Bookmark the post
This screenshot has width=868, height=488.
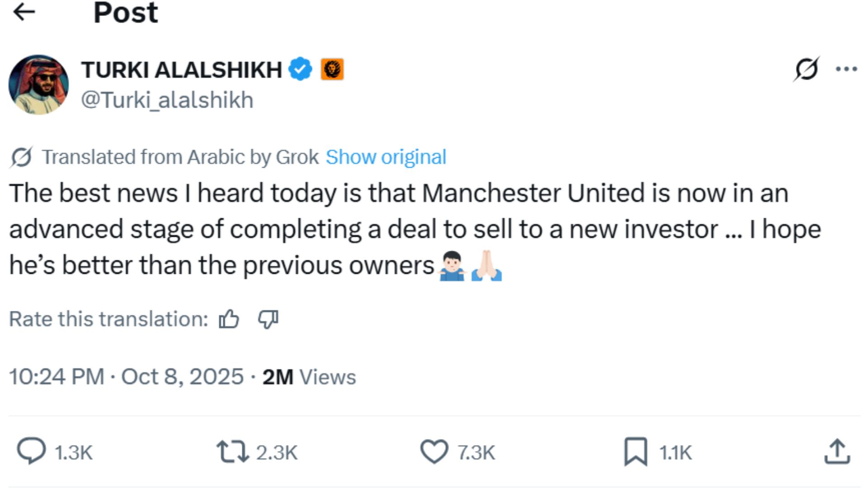click(x=636, y=450)
